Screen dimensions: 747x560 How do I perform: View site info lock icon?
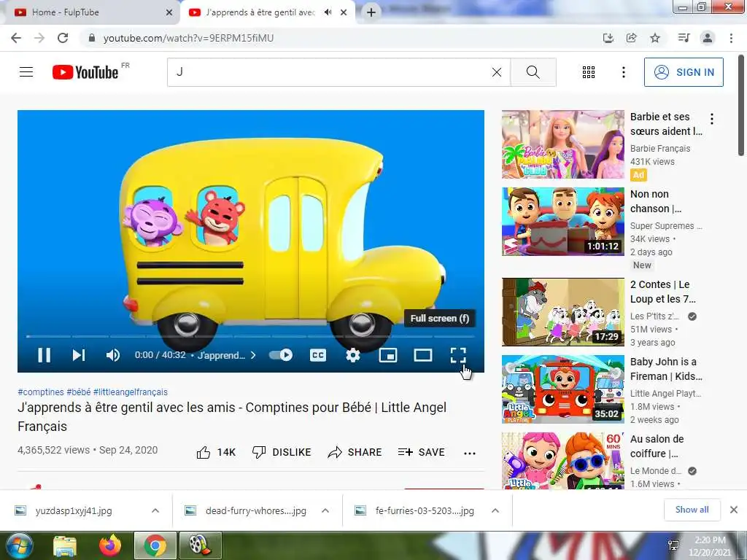(92, 38)
